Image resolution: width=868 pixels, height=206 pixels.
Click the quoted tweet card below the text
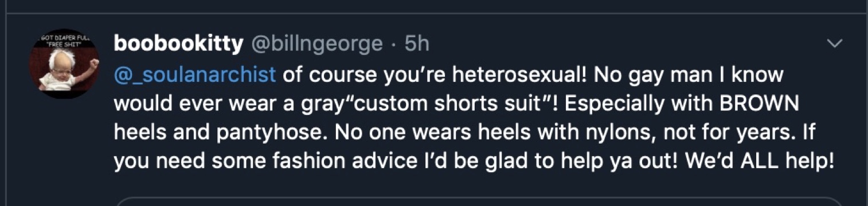(x=479, y=201)
